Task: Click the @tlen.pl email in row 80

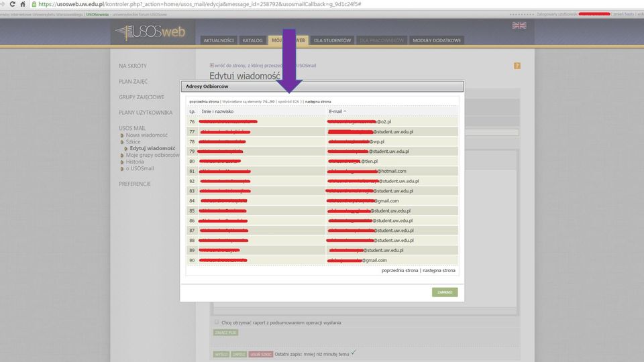Action: [x=353, y=162]
